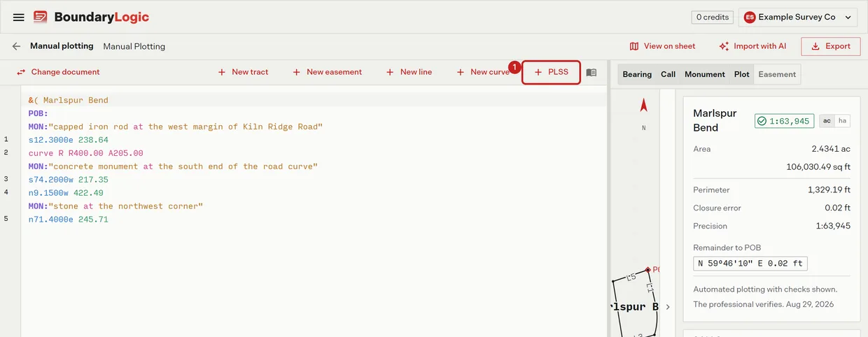Add a New easement

pos(327,72)
